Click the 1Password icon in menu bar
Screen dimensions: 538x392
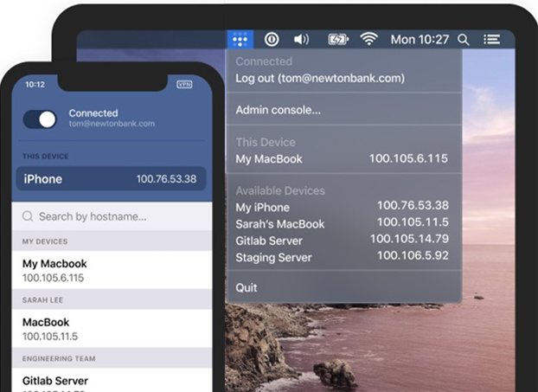[272, 40]
